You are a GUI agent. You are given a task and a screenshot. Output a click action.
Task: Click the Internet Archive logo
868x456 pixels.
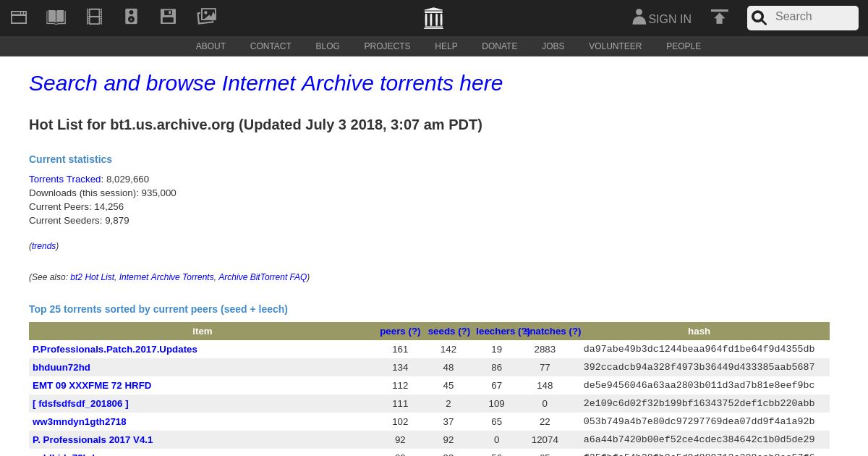click(433, 18)
